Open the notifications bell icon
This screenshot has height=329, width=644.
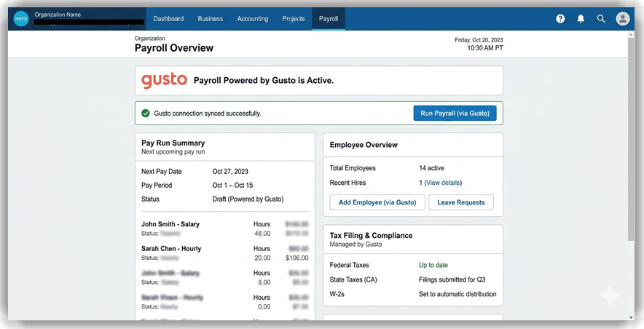[x=581, y=19]
